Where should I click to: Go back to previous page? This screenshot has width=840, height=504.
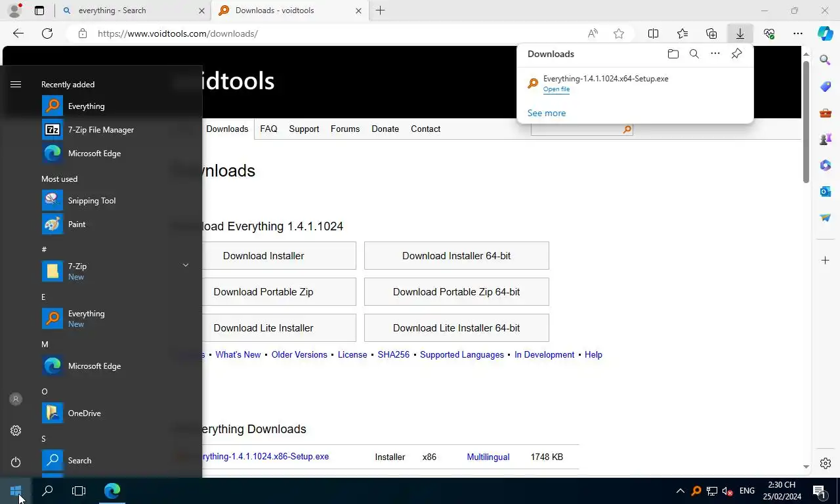click(x=18, y=33)
